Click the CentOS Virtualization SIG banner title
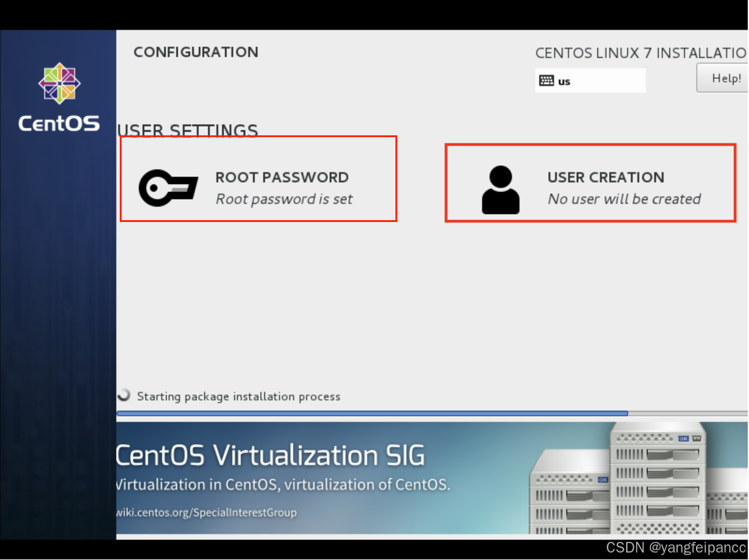This screenshot has width=749, height=560. pyautogui.click(x=271, y=455)
